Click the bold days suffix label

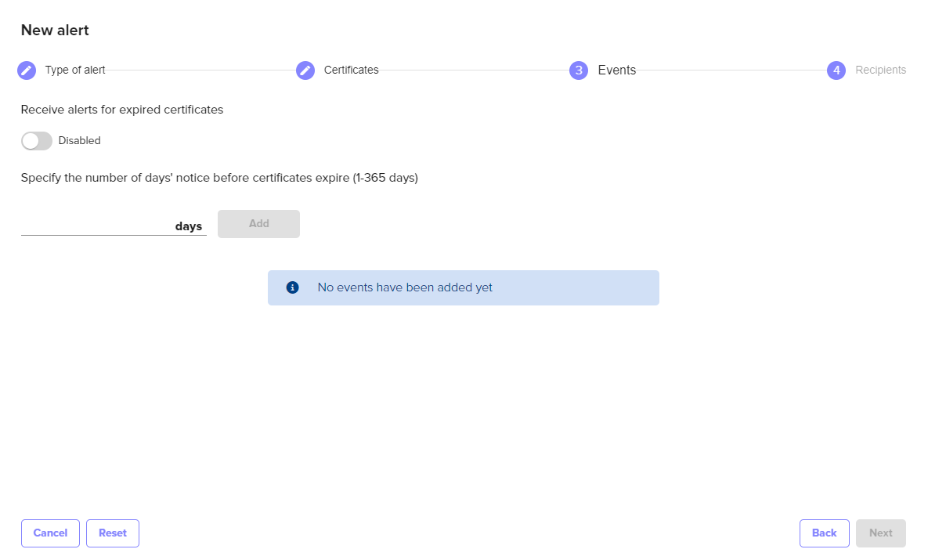pyautogui.click(x=189, y=226)
